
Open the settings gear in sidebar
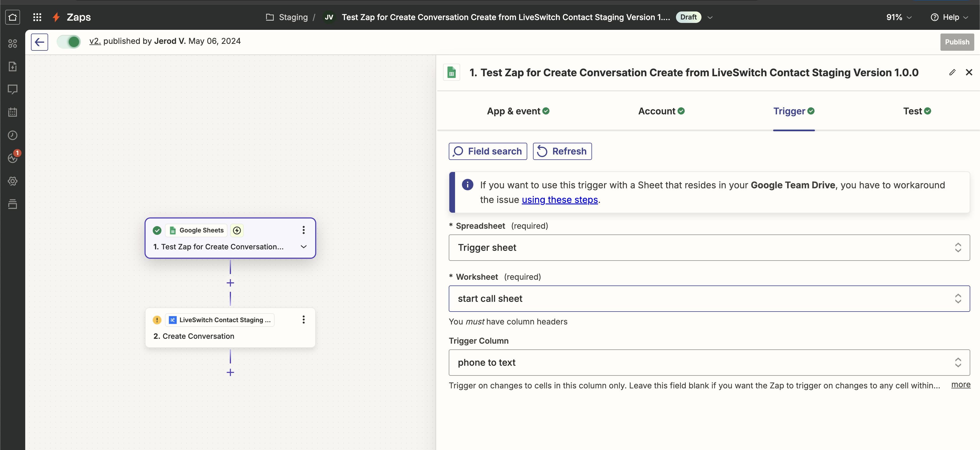[x=13, y=181]
